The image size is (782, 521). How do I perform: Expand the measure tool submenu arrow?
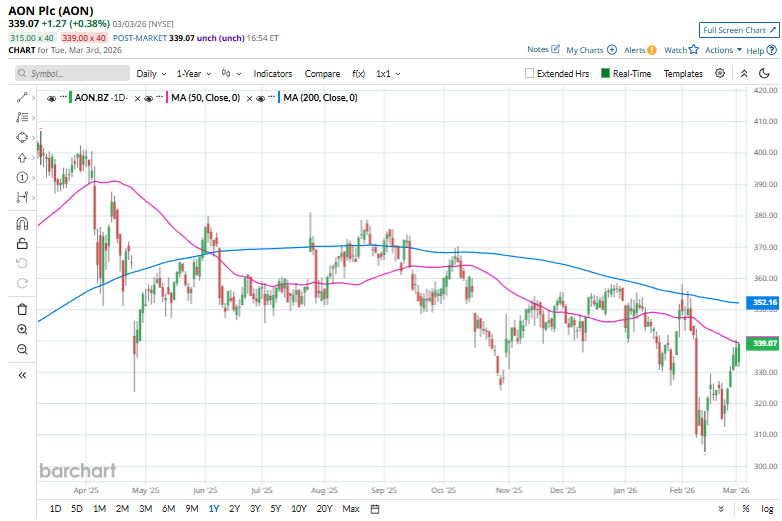point(33,198)
